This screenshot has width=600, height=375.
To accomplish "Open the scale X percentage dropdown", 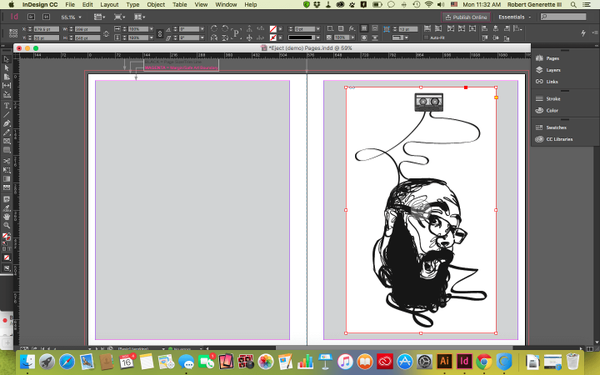I will [x=152, y=29].
